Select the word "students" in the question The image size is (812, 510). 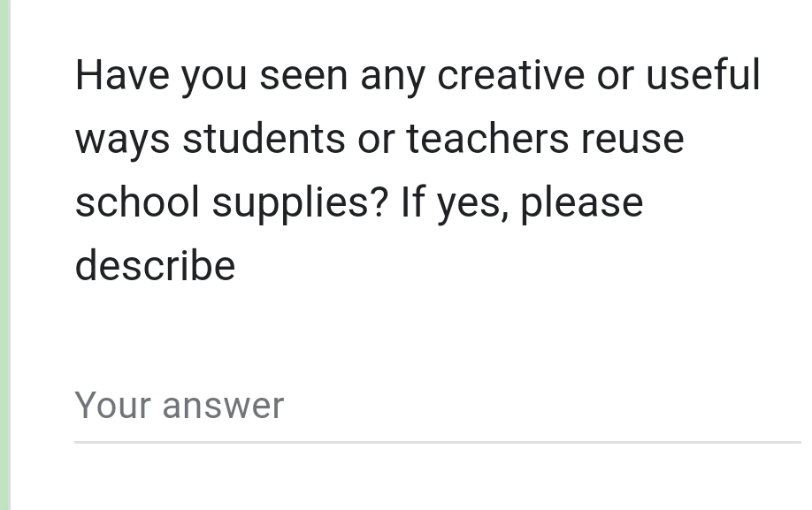264,139
